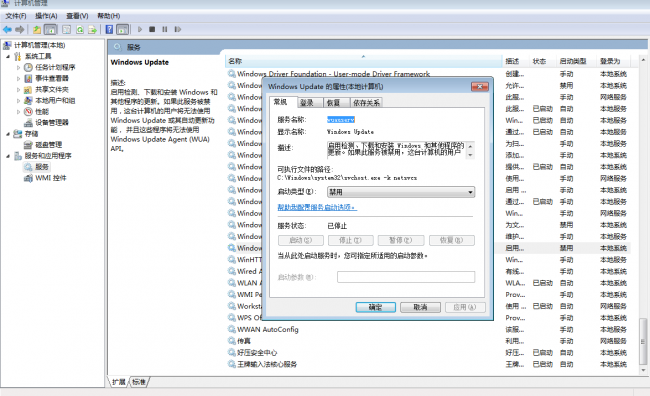Screen dimensions: 650x396
Task: Collapse the 服务和应用程序 tree node
Action: coord(8,156)
